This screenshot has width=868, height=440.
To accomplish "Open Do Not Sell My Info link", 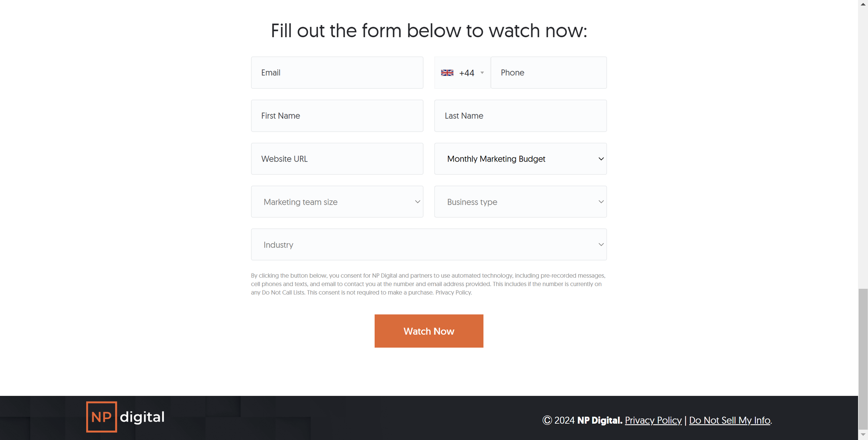I will click(x=729, y=421).
